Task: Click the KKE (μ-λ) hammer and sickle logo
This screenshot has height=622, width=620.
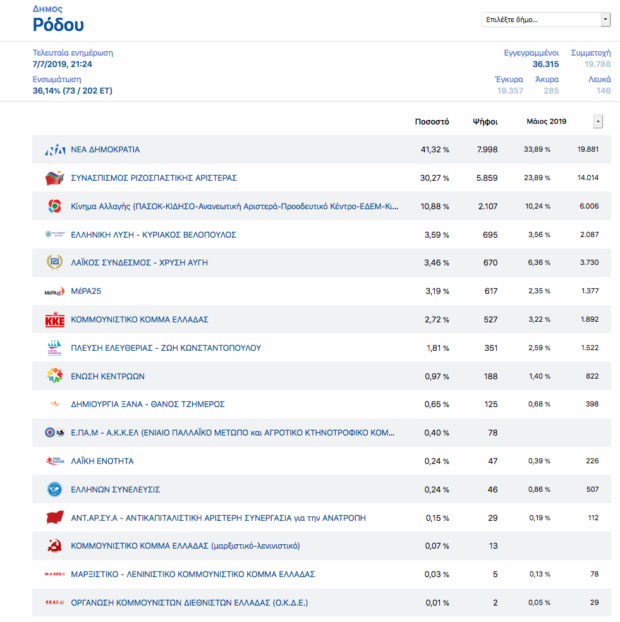Action: coord(55,546)
